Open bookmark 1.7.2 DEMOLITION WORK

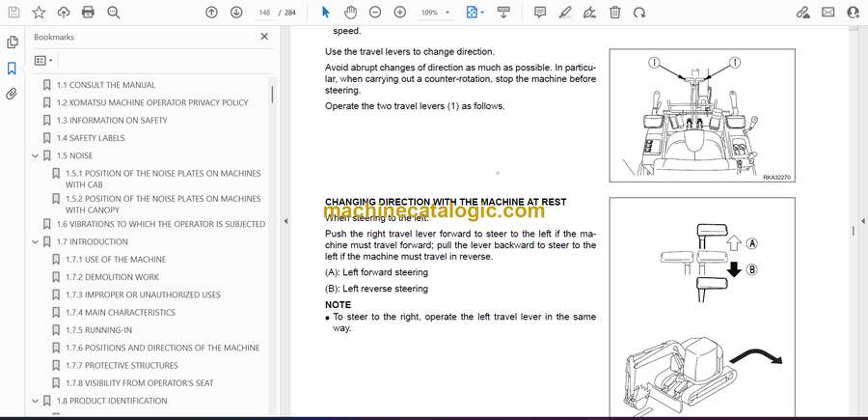tap(112, 277)
